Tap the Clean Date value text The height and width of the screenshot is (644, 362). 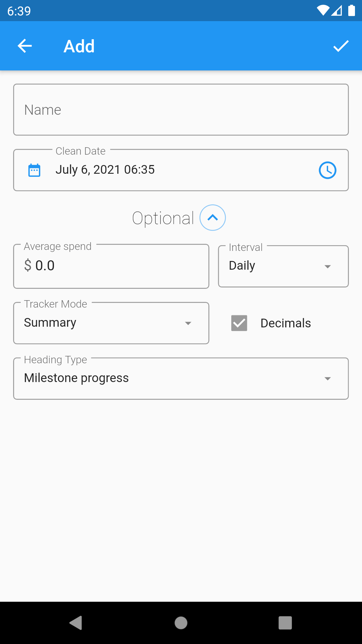(105, 170)
